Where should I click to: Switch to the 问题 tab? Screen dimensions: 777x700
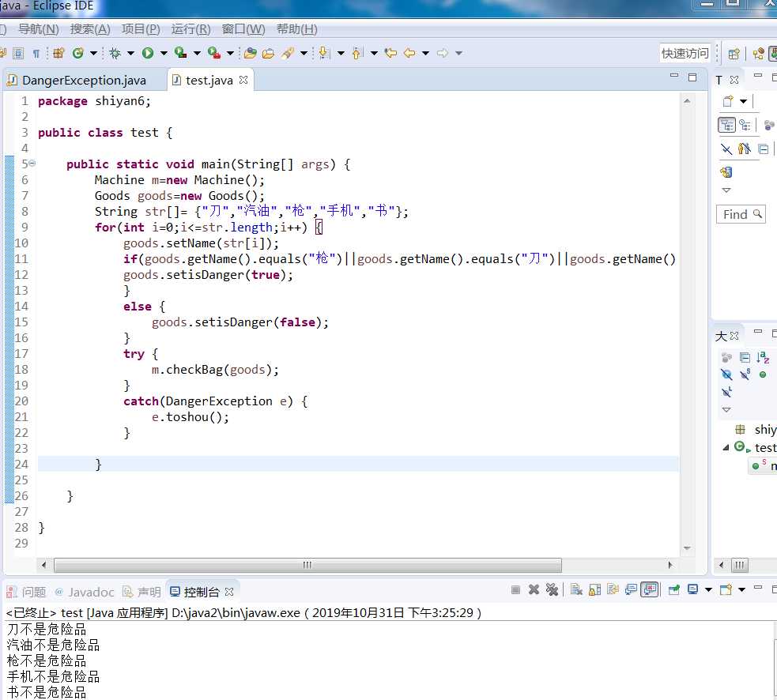(x=27, y=592)
